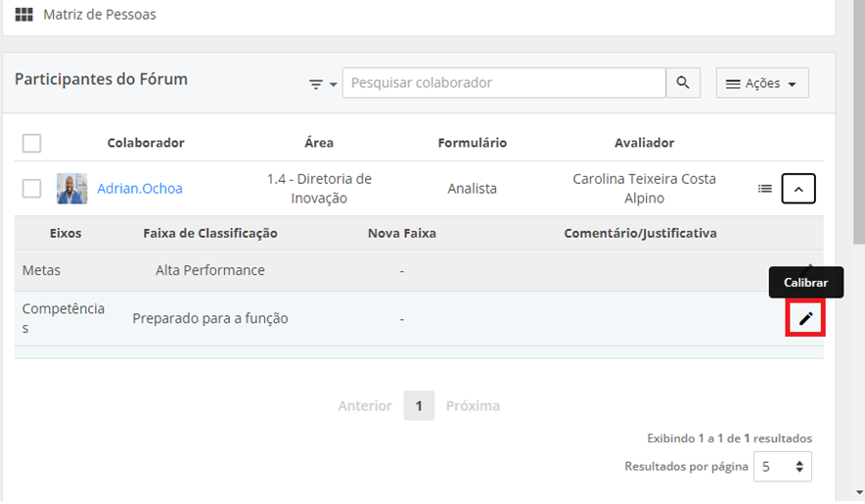The height and width of the screenshot is (504, 865).
Task: Click the Colaborador column header
Action: click(146, 143)
